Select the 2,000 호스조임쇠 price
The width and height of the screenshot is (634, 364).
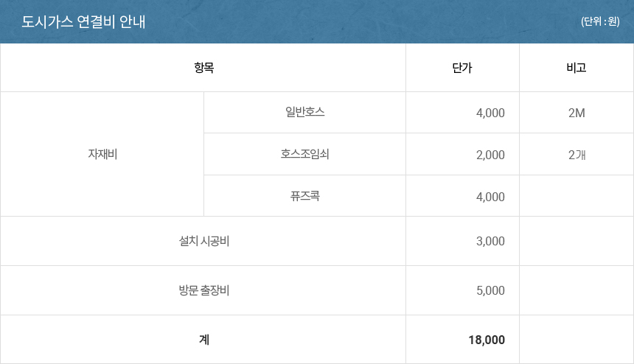coord(490,155)
